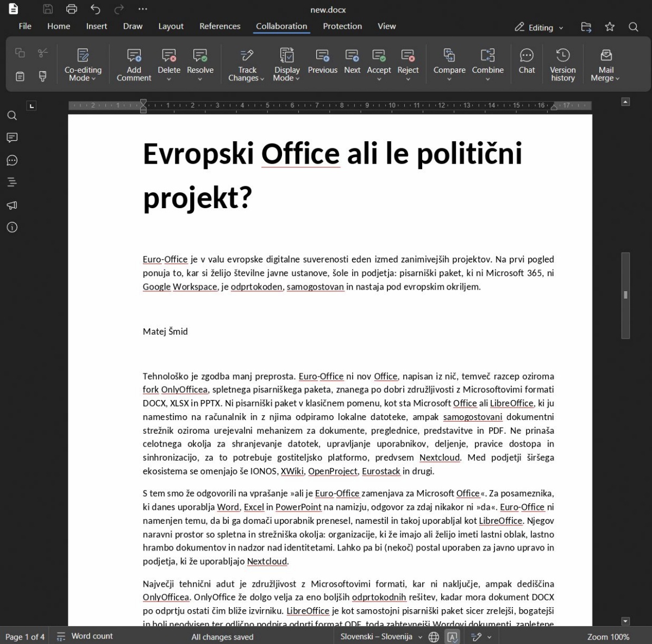Open the Display Mode dropdown
The image size is (652, 644).
(x=287, y=65)
